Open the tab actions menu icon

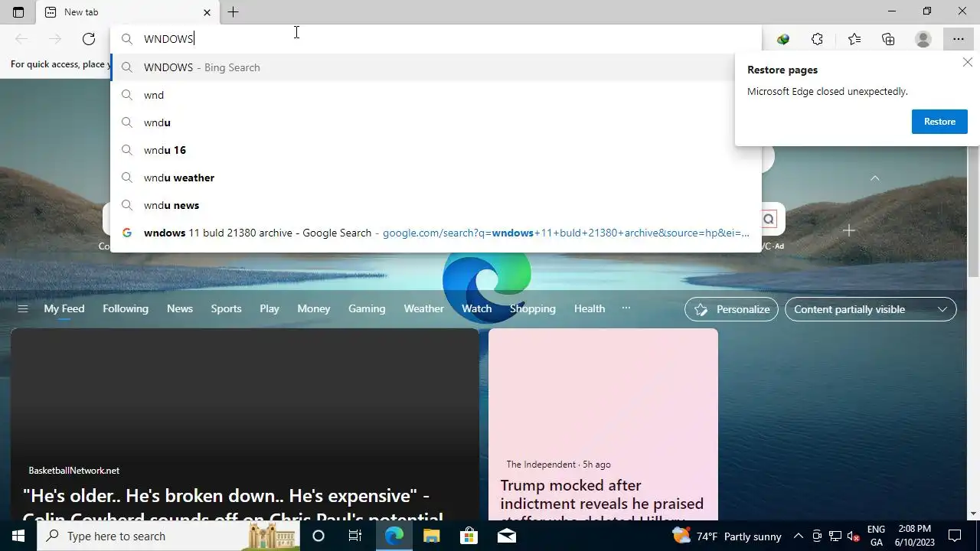(18, 12)
